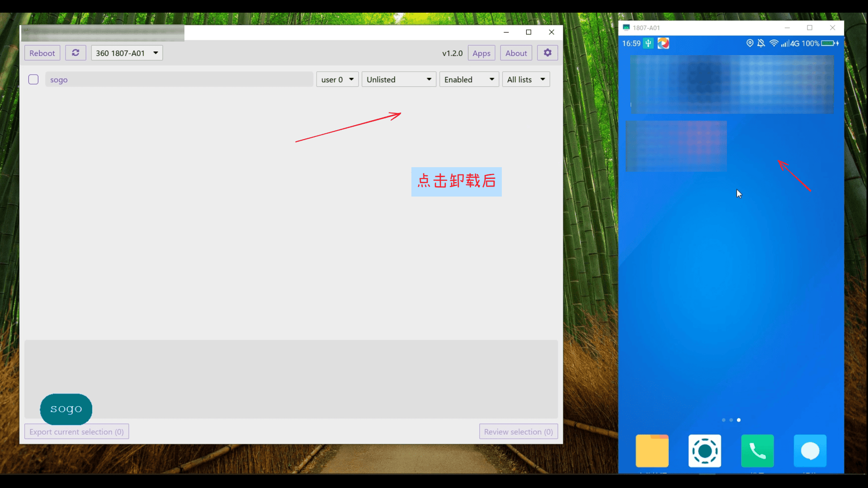Click the Wi-Fi icon in phone status bar
This screenshot has width=868, height=488.
coord(774,43)
